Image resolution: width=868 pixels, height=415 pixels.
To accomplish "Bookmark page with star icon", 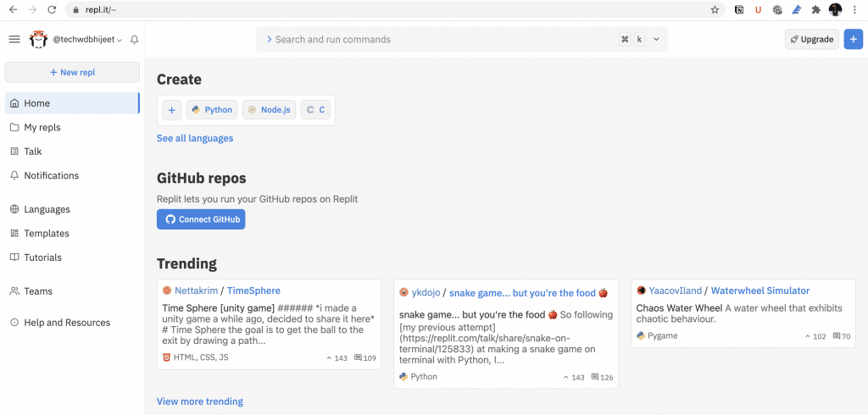I will pos(715,9).
